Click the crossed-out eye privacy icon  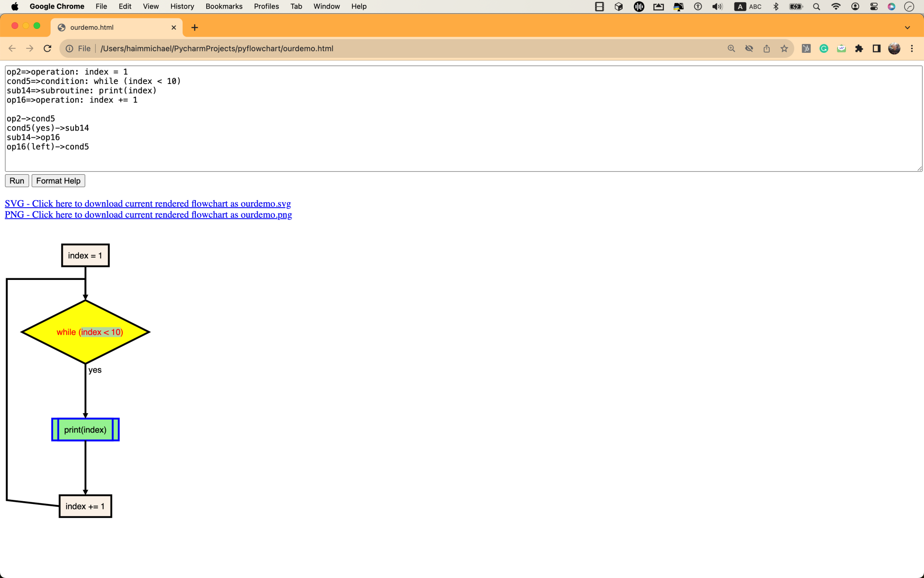pyautogui.click(x=749, y=48)
